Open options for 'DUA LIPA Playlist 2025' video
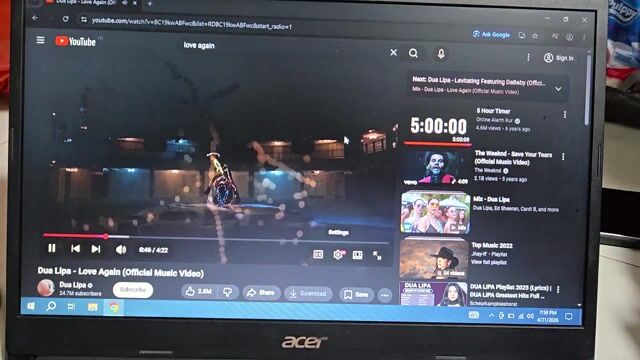640x360 pixels. pos(558,289)
